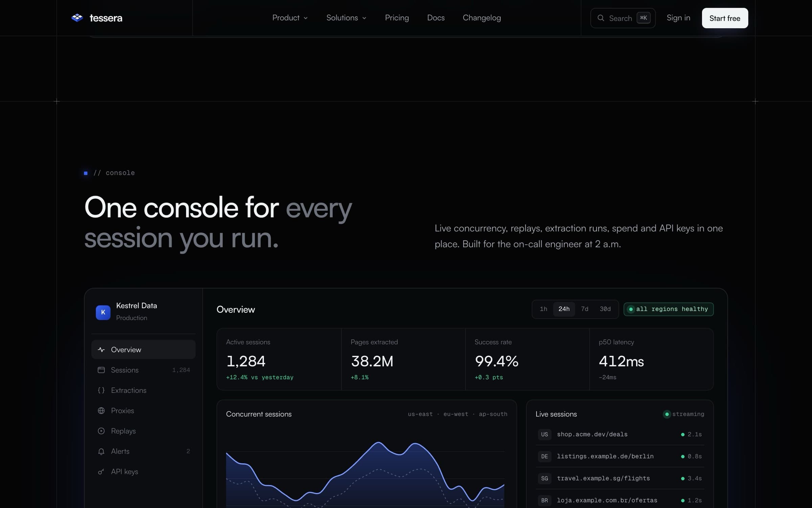The width and height of the screenshot is (812, 508).
Task: Click the US region badge
Action: 544,434
